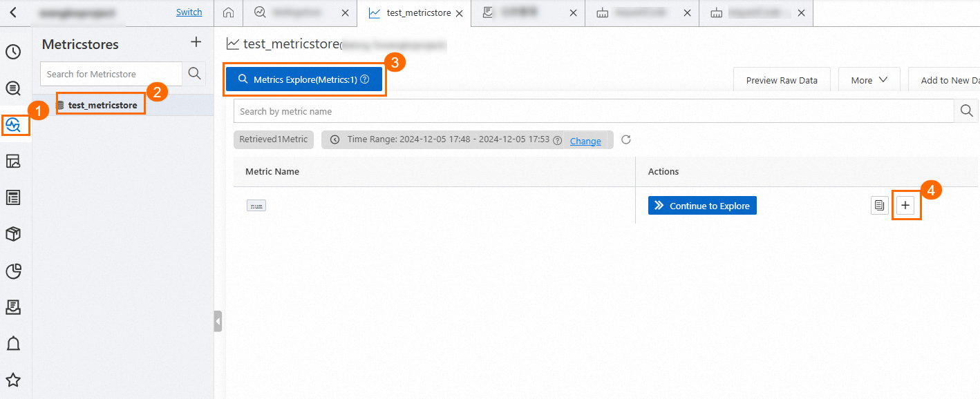The height and width of the screenshot is (399, 980).
Task: Click the Actions column header
Action: click(x=663, y=171)
